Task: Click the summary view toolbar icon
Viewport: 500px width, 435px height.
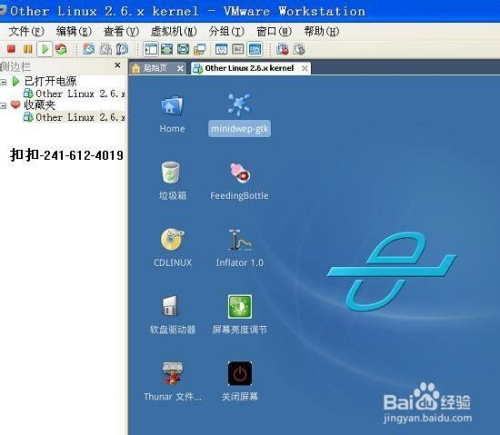Action: (x=221, y=49)
